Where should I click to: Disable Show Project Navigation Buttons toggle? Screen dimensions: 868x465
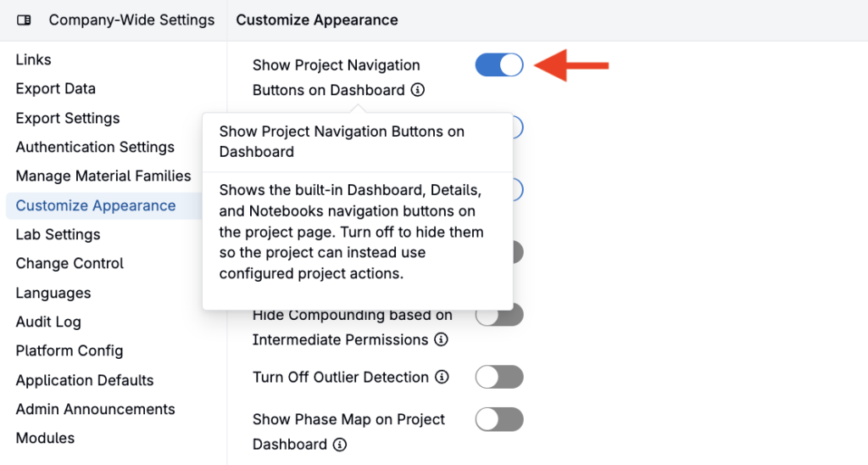click(498, 64)
